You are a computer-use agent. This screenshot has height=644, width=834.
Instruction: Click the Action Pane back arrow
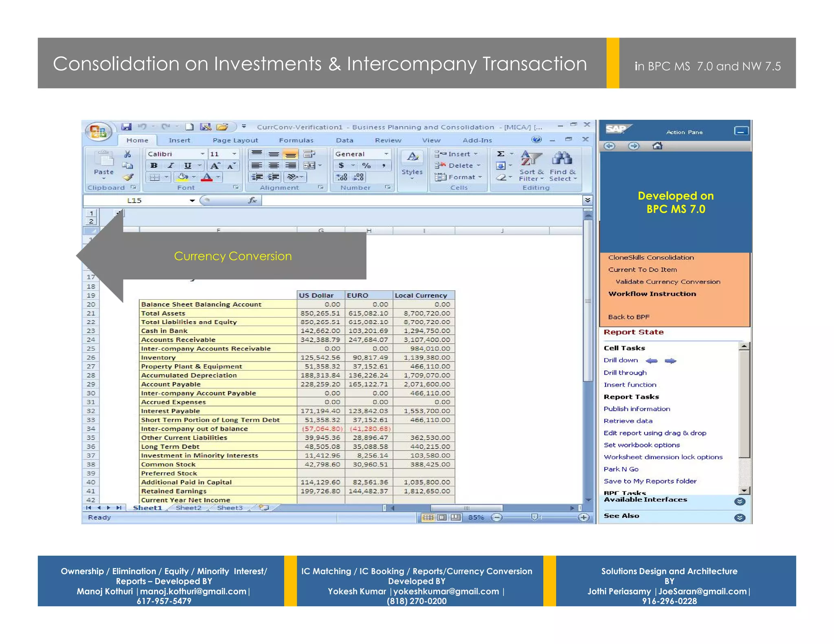(x=609, y=146)
